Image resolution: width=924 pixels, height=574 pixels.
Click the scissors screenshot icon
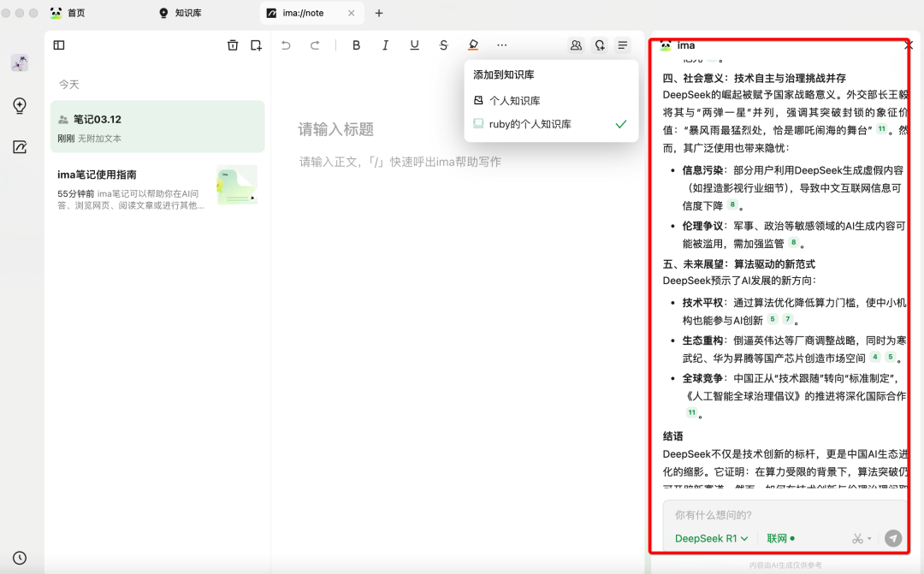[x=857, y=539]
